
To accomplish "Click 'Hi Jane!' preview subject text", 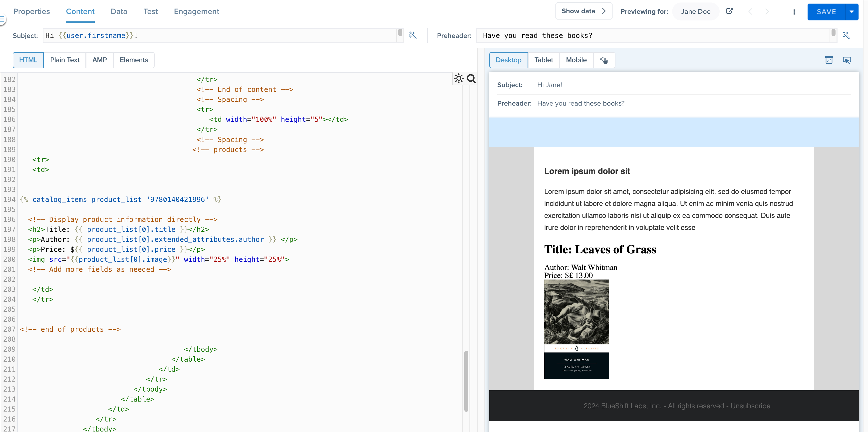I will pyautogui.click(x=549, y=85).
